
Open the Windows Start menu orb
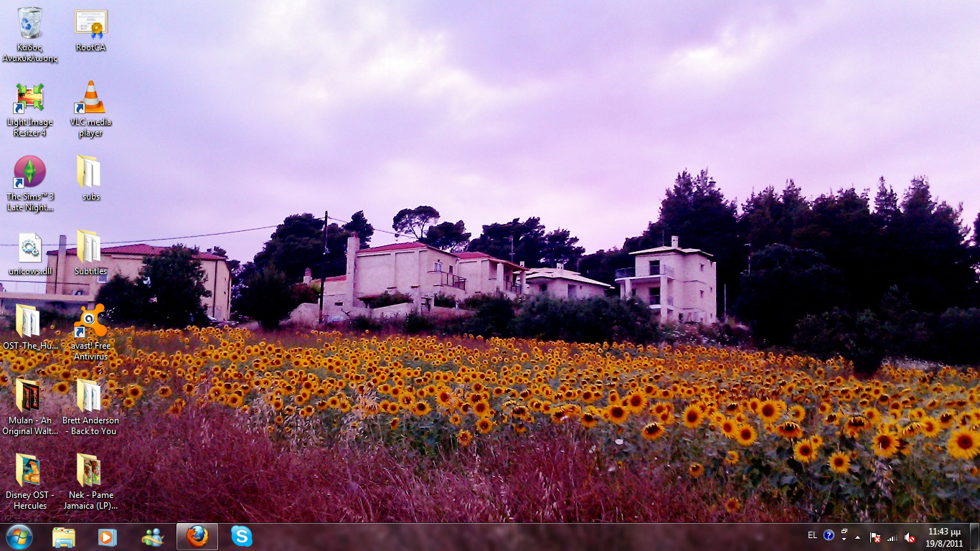[19, 537]
